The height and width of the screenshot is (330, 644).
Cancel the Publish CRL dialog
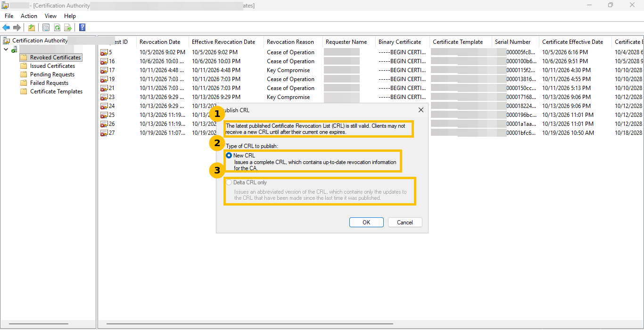click(x=405, y=223)
